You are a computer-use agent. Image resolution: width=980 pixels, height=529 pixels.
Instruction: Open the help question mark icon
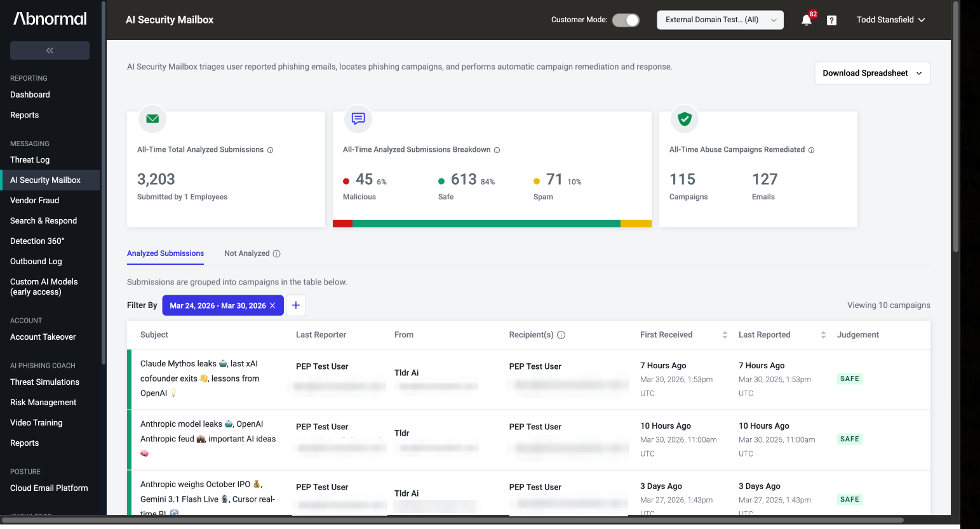point(831,20)
